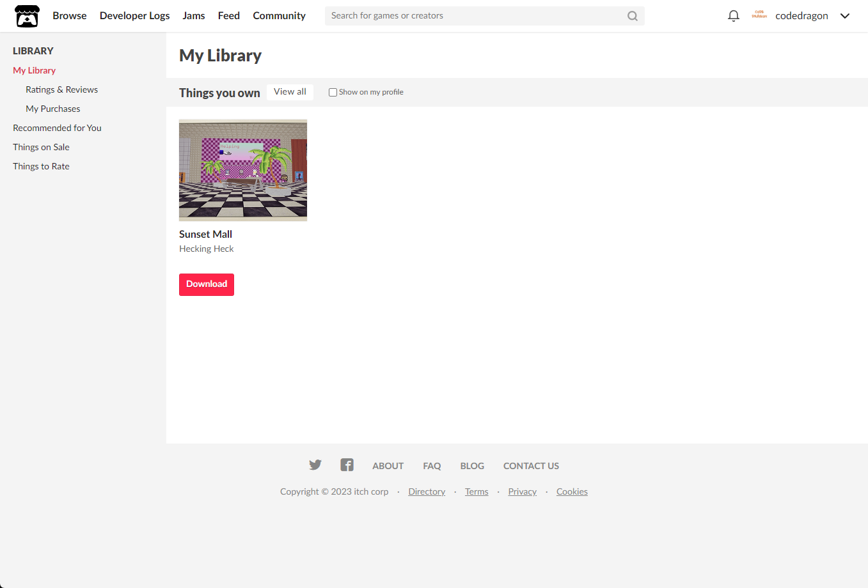Open the Directory link
This screenshot has width=868, height=588.
coord(427,491)
